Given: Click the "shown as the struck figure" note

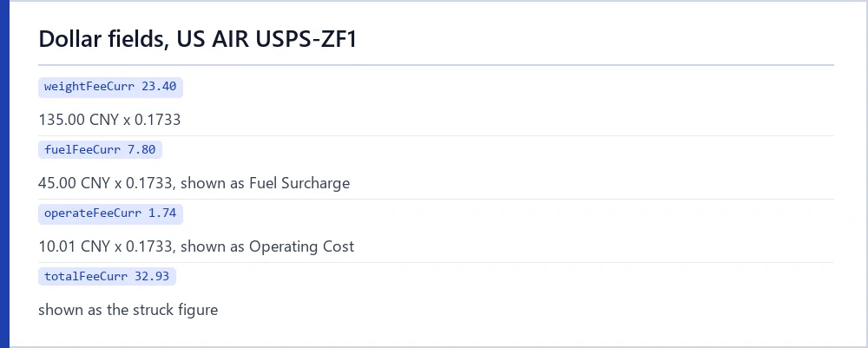Looking at the screenshot, I should (x=128, y=310).
